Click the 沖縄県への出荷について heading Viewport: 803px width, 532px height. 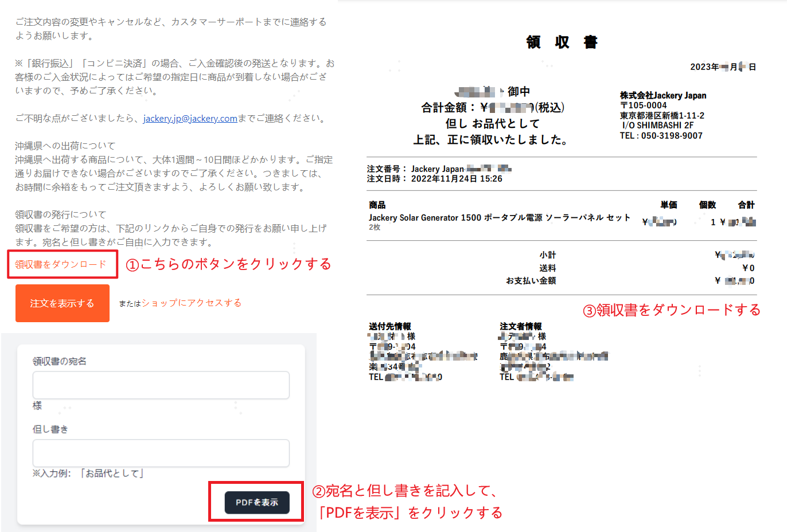click(65, 146)
